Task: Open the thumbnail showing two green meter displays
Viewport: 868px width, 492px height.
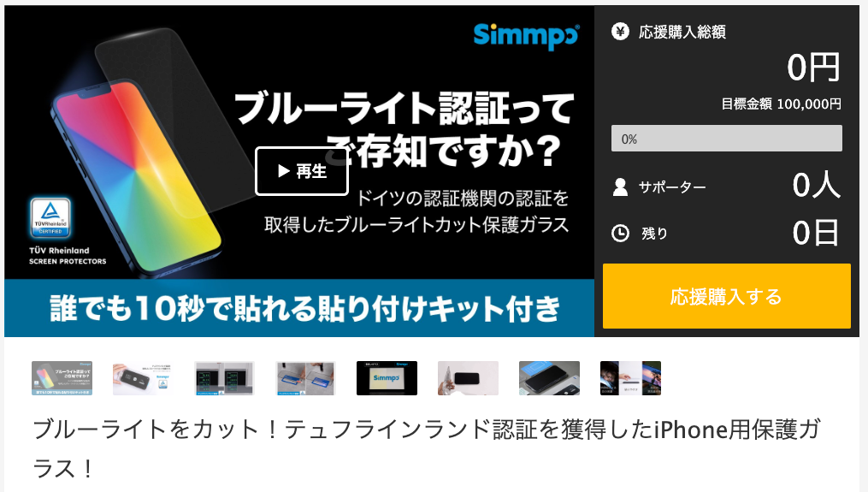Action: coord(224,378)
